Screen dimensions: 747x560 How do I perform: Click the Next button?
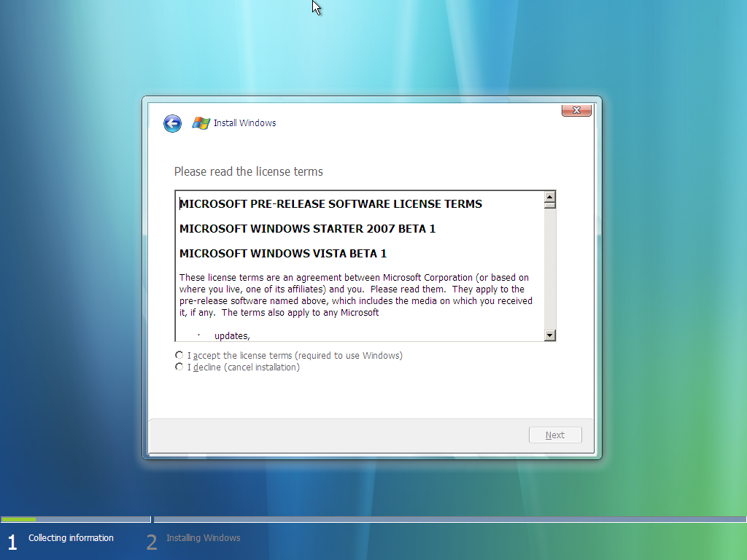click(x=555, y=435)
